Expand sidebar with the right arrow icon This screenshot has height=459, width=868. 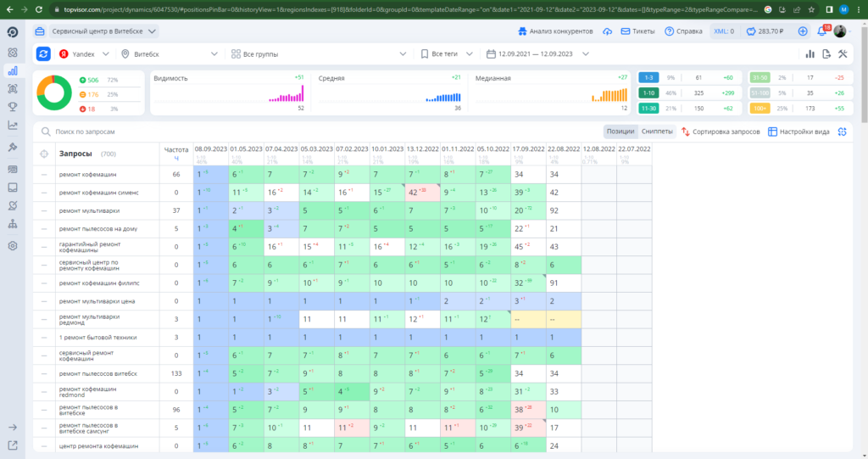pos(12,428)
